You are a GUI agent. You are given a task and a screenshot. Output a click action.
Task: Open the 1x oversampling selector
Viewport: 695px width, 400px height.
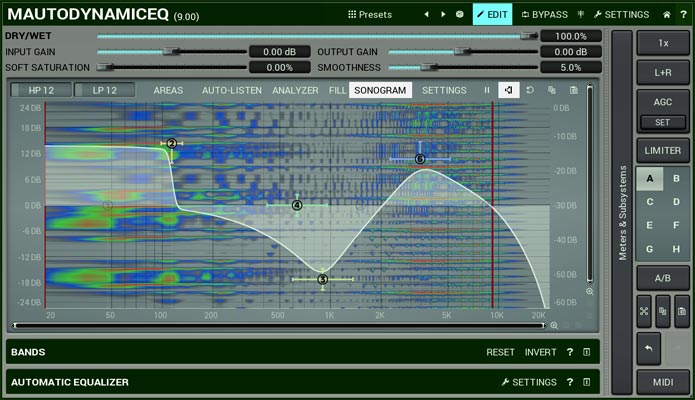662,43
